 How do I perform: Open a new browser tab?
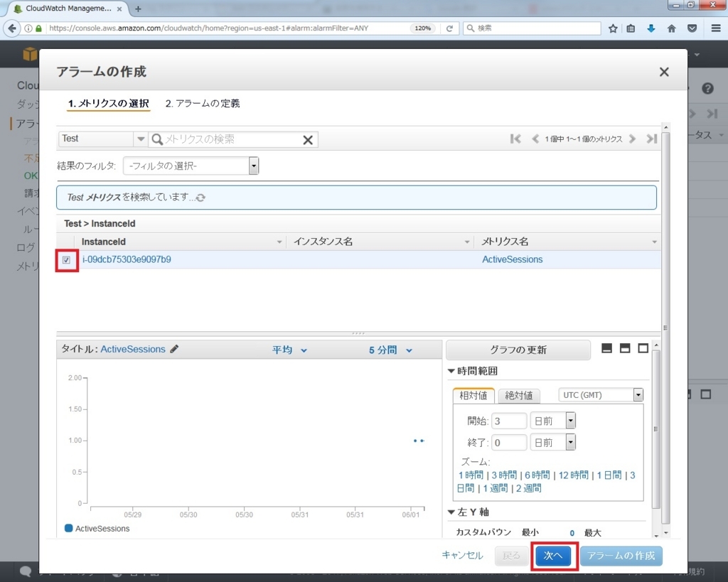point(138,9)
